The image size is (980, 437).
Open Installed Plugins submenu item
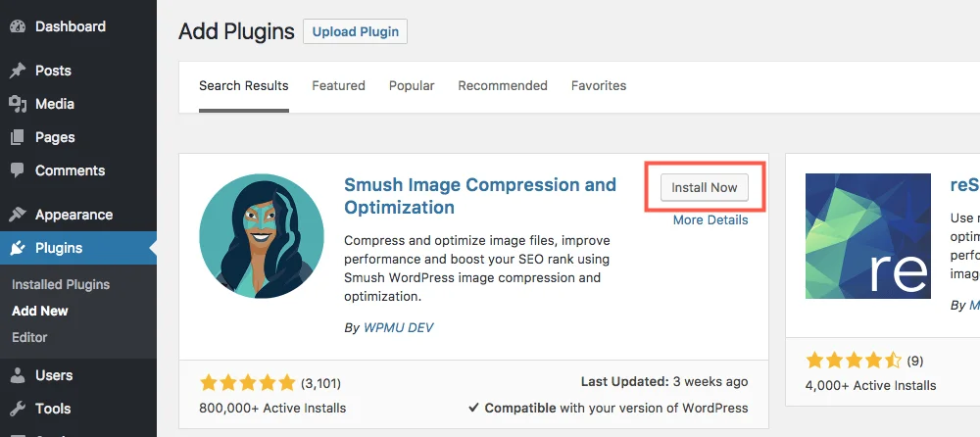coord(61,284)
